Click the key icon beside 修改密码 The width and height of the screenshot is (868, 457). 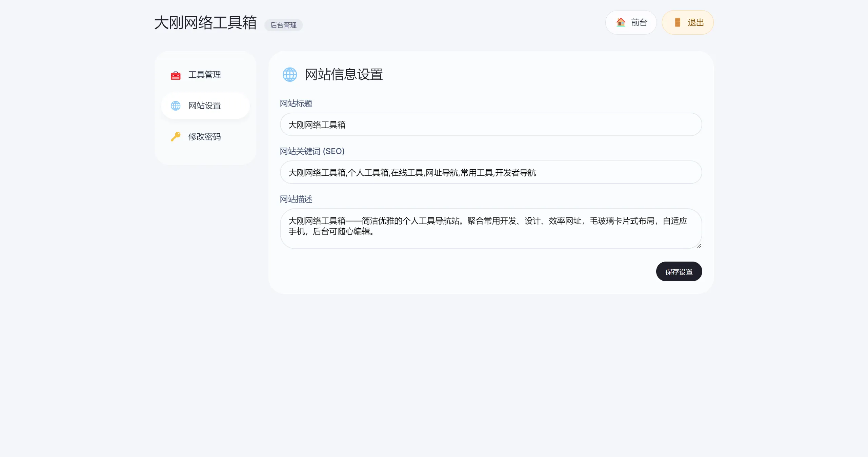(x=176, y=137)
